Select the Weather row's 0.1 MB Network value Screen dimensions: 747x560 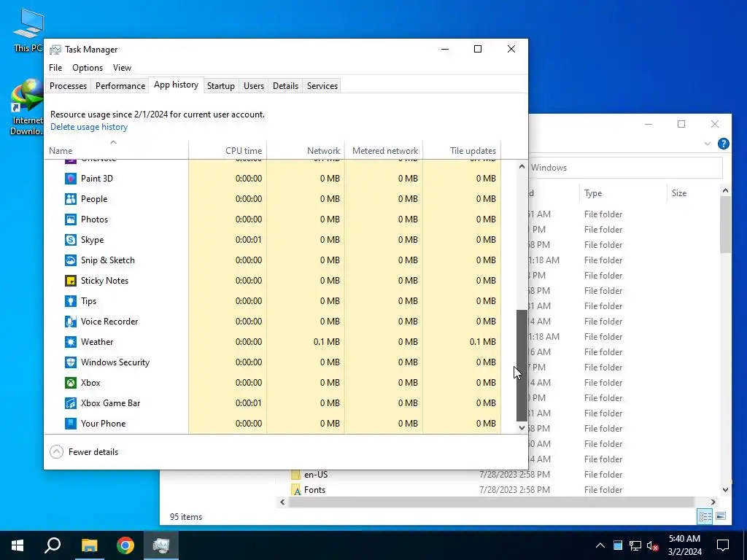point(326,342)
